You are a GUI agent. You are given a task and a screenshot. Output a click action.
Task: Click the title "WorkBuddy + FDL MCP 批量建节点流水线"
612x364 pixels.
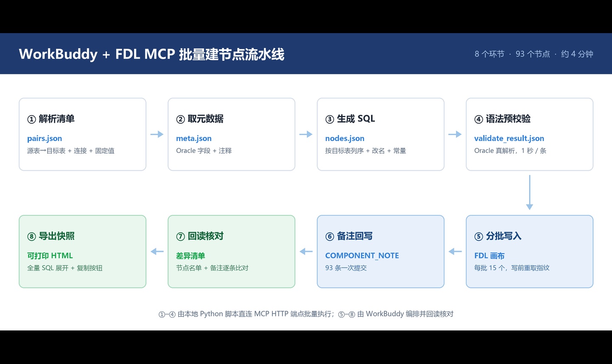151,54
